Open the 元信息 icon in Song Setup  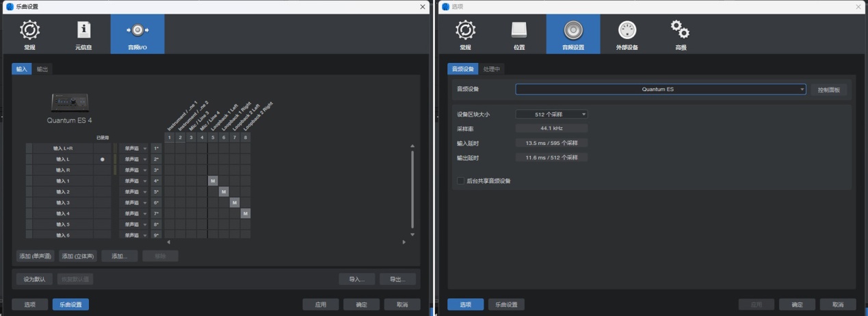(83, 30)
